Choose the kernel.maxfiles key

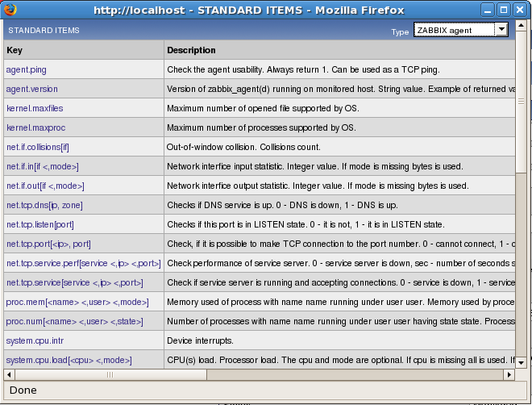[35, 108]
